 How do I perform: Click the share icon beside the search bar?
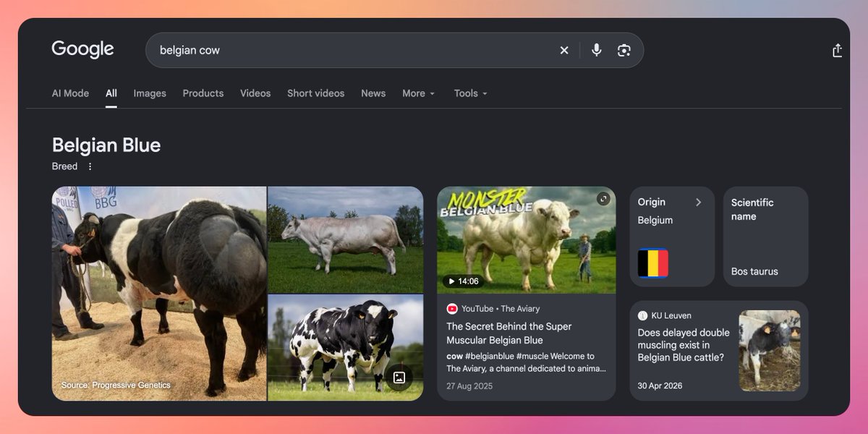click(x=837, y=50)
